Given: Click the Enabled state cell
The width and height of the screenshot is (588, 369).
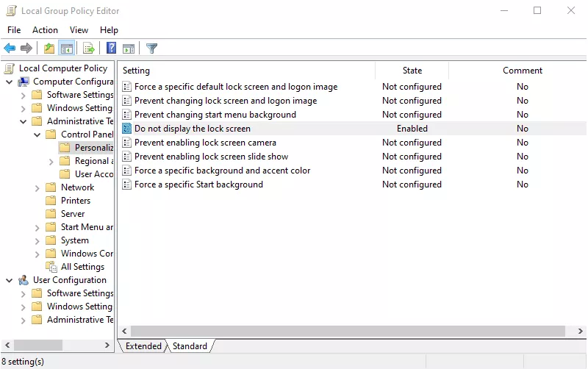Looking at the screenshot, I should [x=412, y=128].
